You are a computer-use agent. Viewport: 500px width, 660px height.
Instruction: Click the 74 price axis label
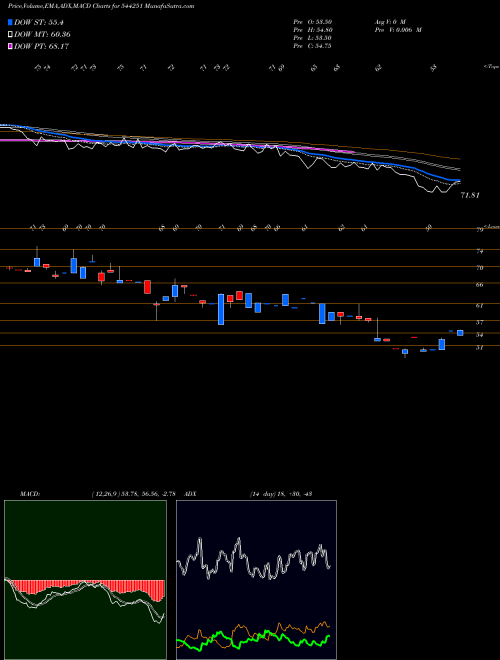(479, 251)
